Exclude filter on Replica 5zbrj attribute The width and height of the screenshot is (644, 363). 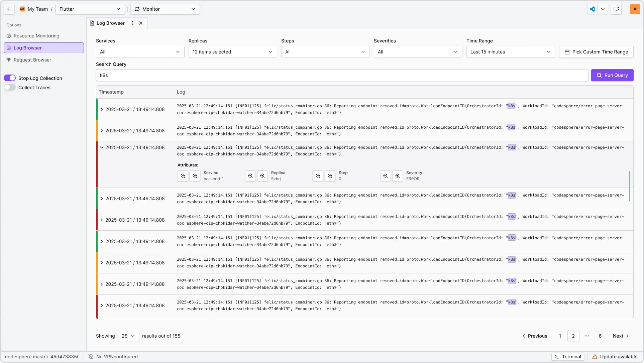point(250,176)
